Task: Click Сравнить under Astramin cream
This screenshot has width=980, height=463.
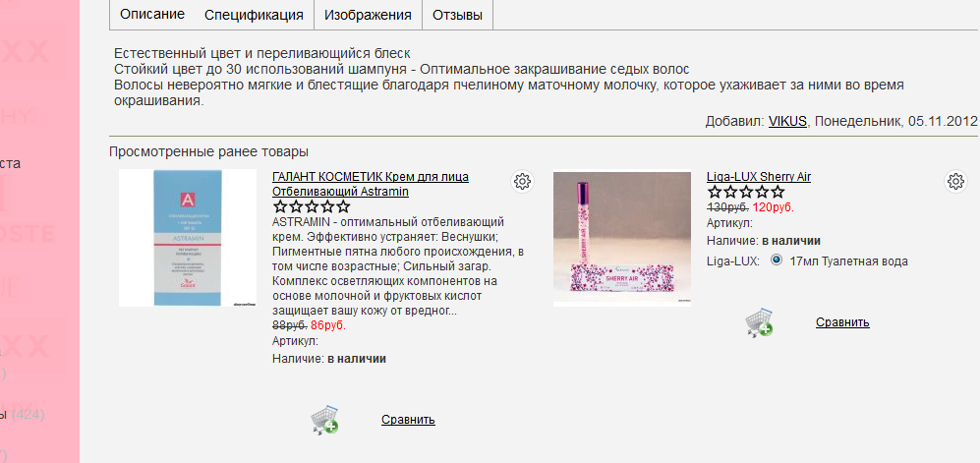Action: click(408, 420)
